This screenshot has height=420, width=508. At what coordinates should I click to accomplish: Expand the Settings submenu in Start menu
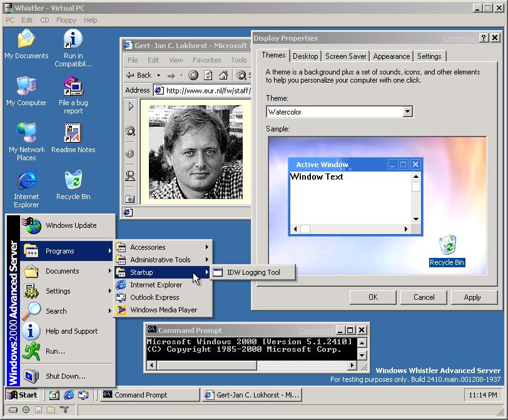(68, 291)
